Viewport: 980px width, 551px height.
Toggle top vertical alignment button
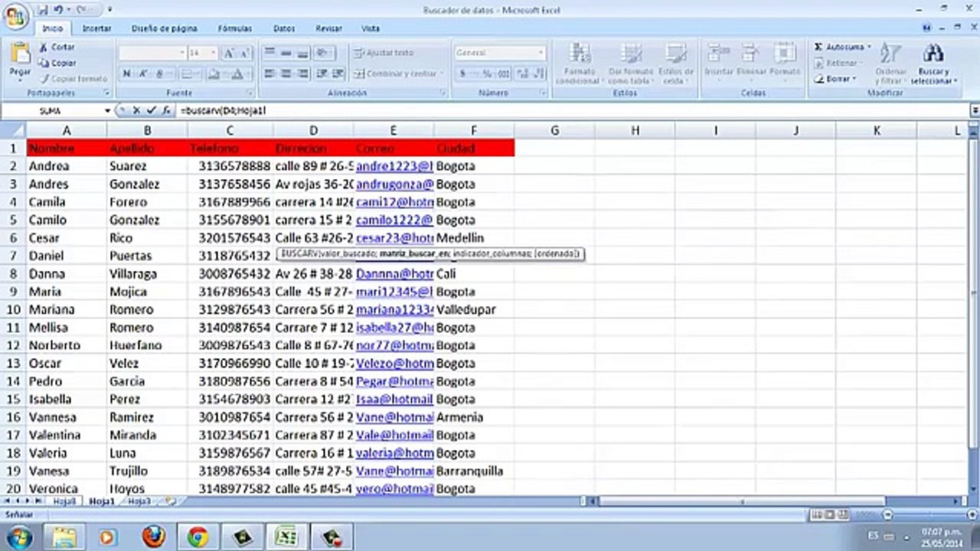coord(269,53)
